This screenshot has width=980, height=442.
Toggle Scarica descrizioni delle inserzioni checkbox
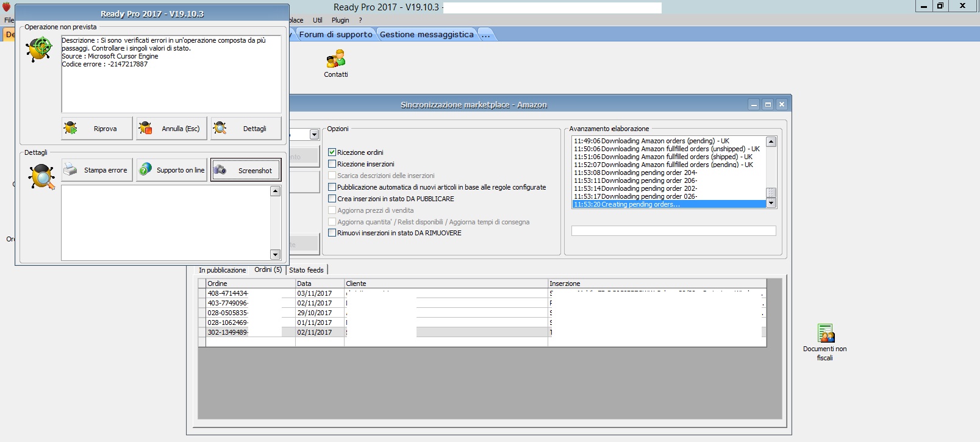[x=332, y=176]
